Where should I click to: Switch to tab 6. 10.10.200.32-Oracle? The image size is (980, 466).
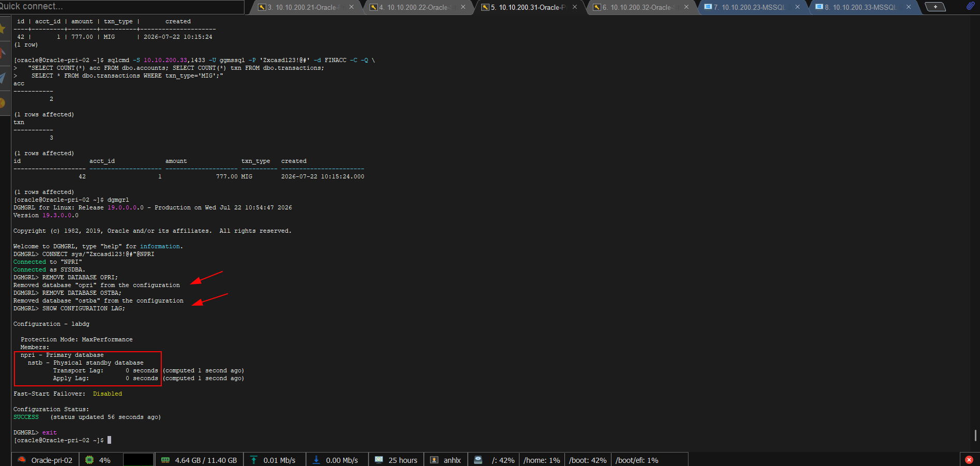click(x=641, y=7)
